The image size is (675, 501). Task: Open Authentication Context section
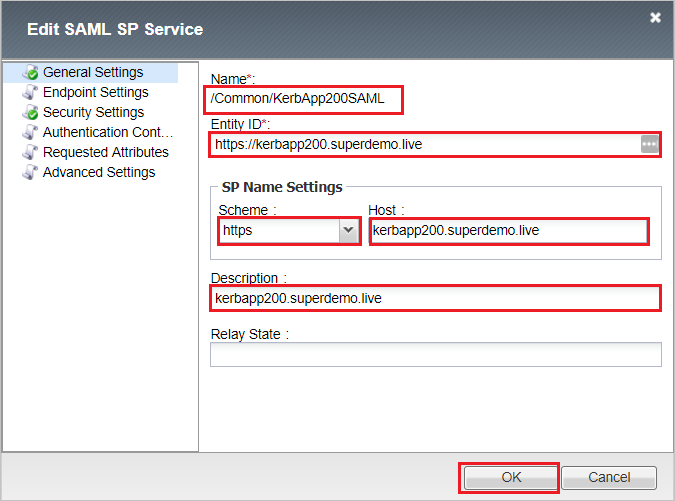tap(108, 132)
